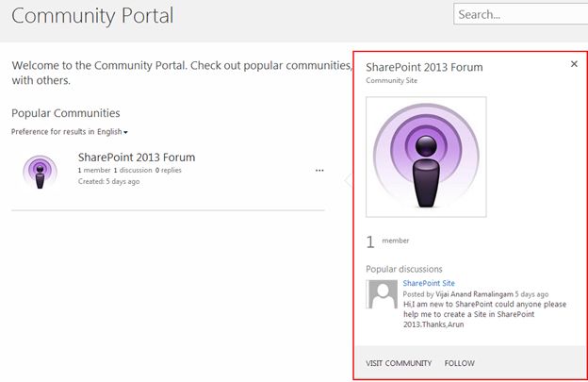Click the '1 member' stat under the forum title

94,170
